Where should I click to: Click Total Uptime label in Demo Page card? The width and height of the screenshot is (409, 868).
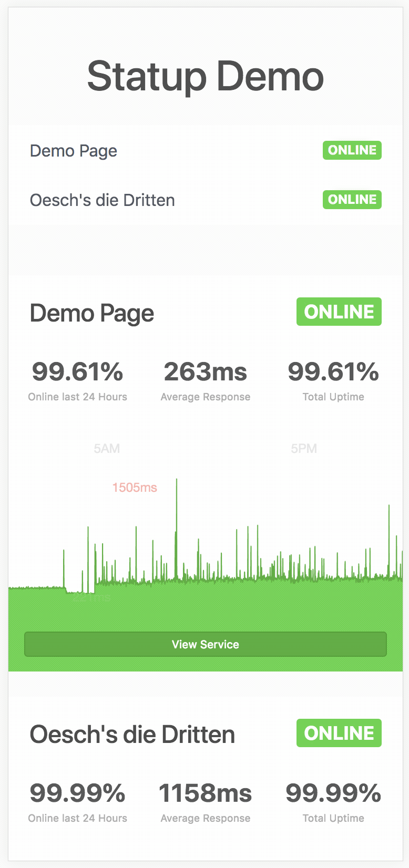click(x=333, y=397)
